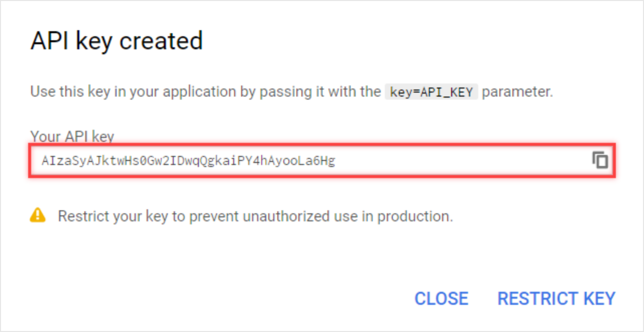Click the key=API_KEY code snippet
Screen dimensions: 644x332
(432, 92)
